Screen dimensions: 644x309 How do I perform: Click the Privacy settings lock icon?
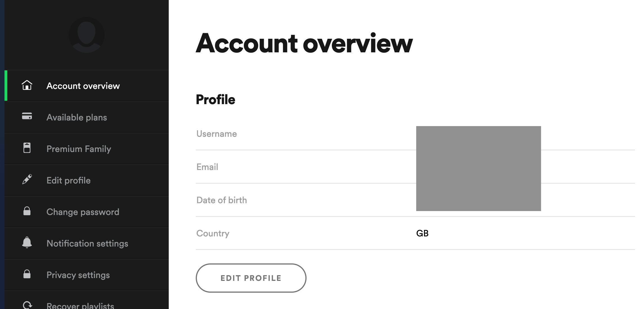[27, 274]
